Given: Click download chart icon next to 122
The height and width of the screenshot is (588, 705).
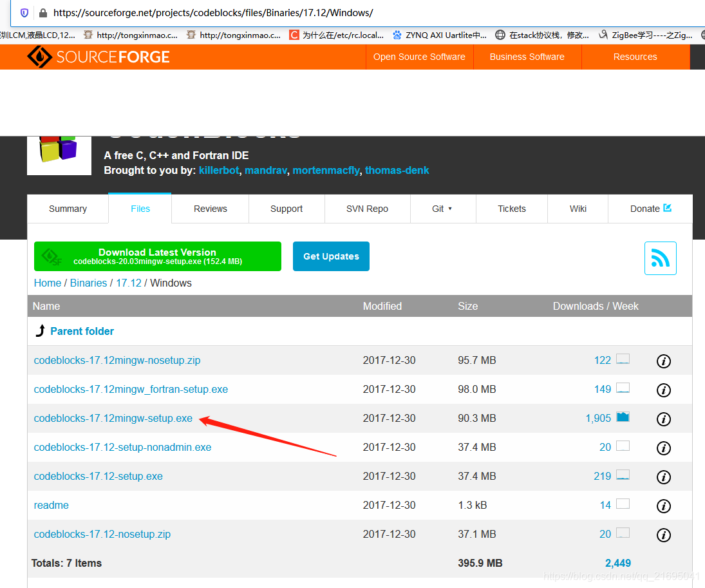Looking at the screenshot, I should point(623,359).
